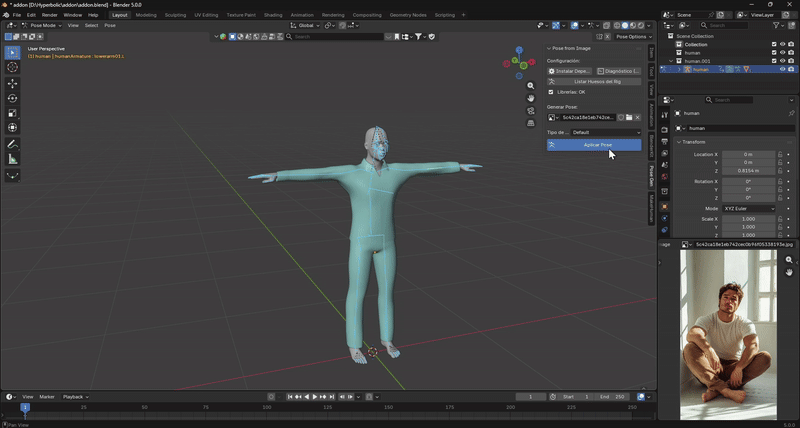Open the World properties tab icon
The height and width of the screenshot is (428, 800).
tap(664, 177)
